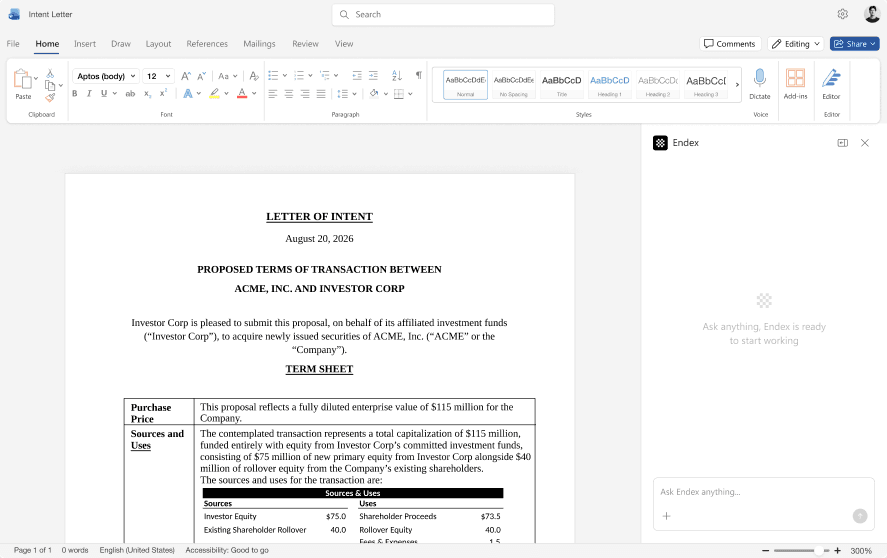
Task: Click Accessibility: Good to go status
Action: [x=227, y=550]
